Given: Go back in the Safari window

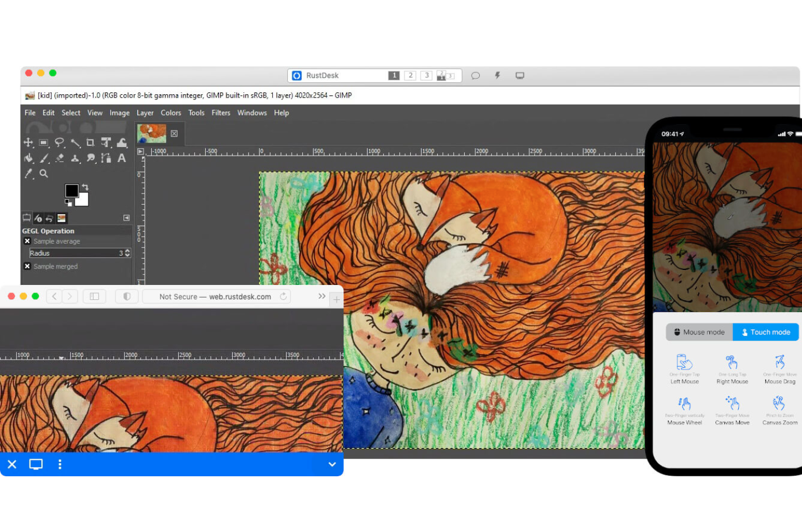Looking at the screenshot, I should pos(55,296).
